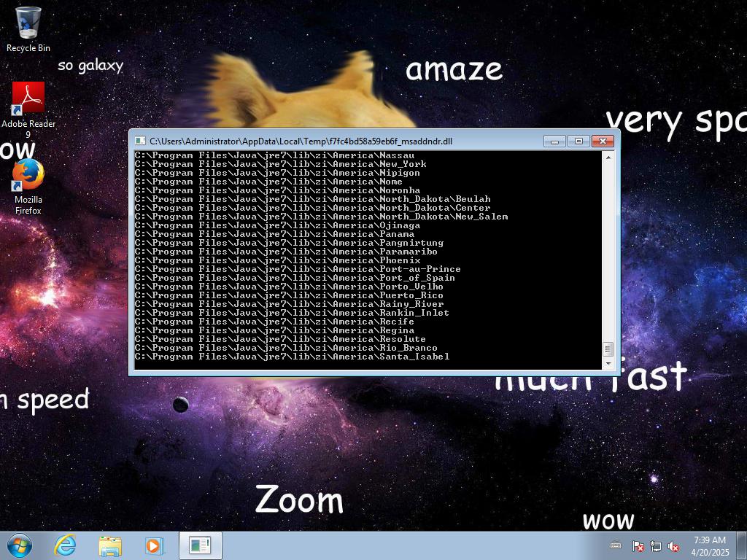Click the America\Paramaribo output line
Image resolution: width=747 pixels, height=560 pixels.
286,252
